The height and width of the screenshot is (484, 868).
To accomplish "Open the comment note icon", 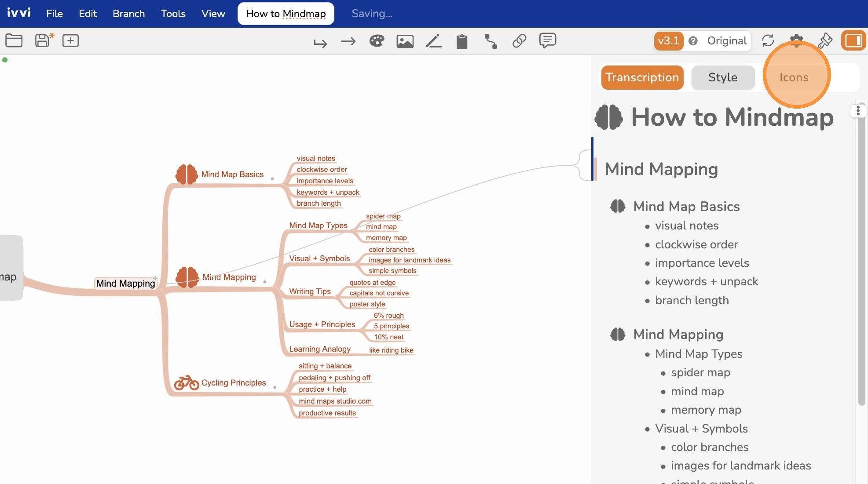I will coord(548,41).
